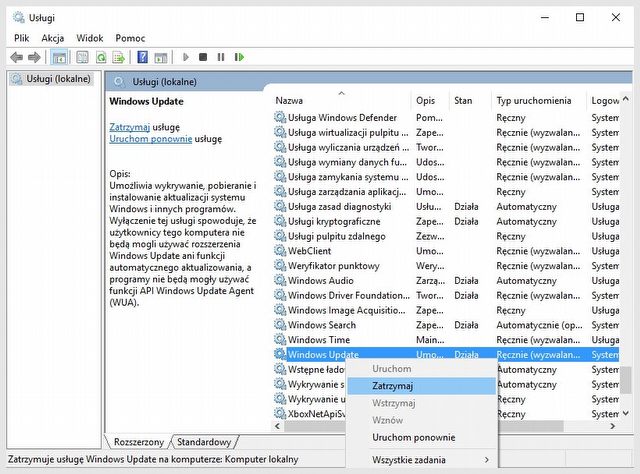Screen dimensions: 640x474
Task: Select the Usługa zarządzania aplikacj row
Action: 446,191
